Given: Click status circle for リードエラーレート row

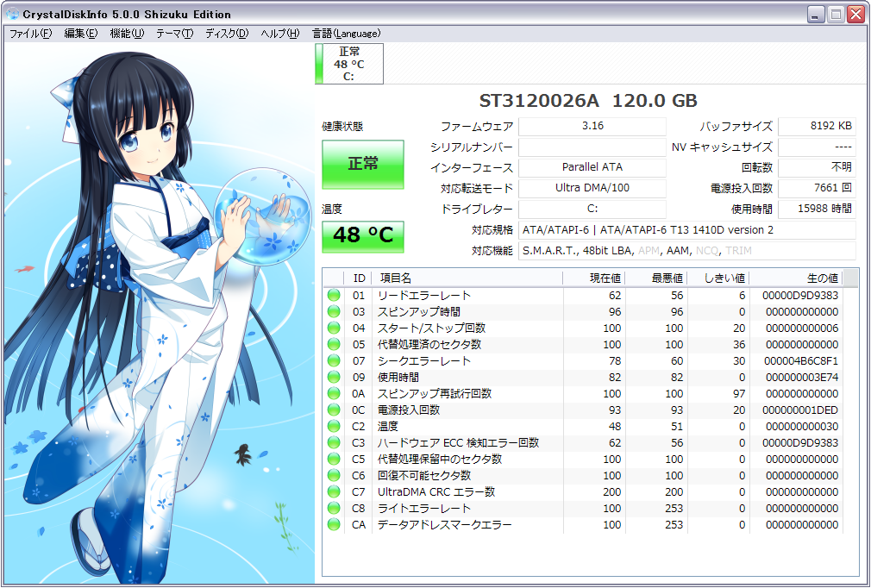Looking at the screenshot, I should coord(333,296).
